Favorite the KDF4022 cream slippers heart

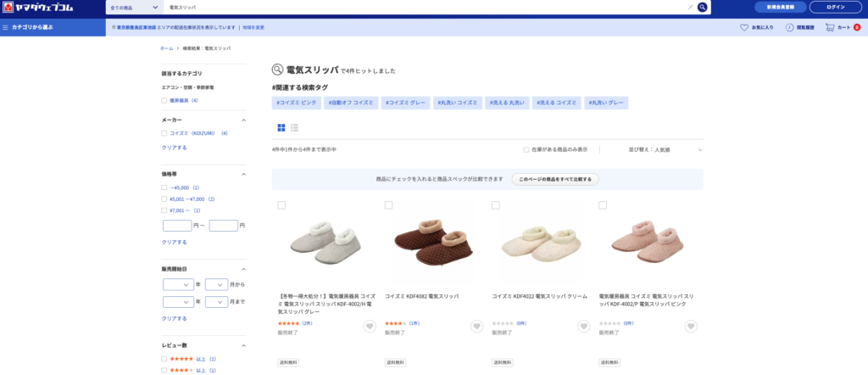584,327
